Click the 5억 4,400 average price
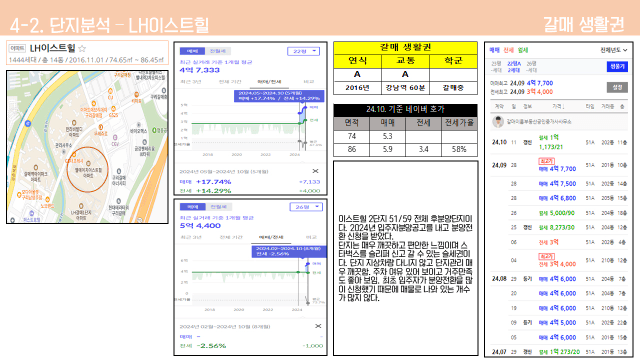Viewport: 640px width, 360px height. 200,226
